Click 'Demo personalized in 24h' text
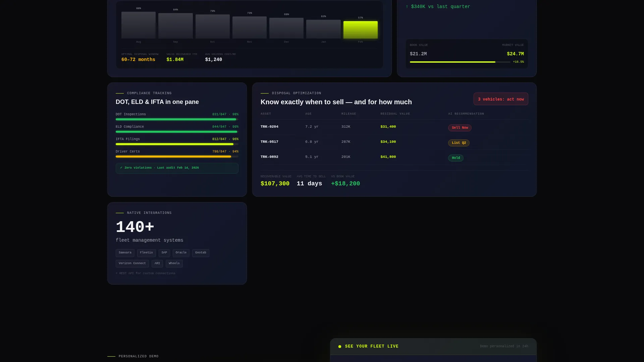This screenshot has width=644, height=362. [504, 347]
